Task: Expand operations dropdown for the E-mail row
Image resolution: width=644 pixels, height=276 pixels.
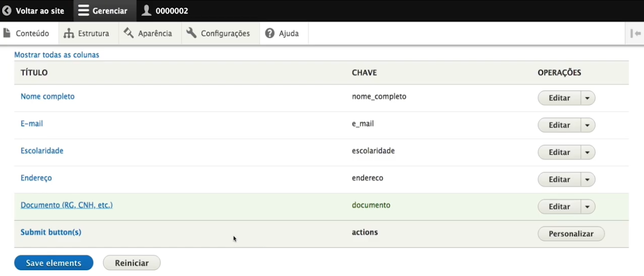Action: pos(588,125)
